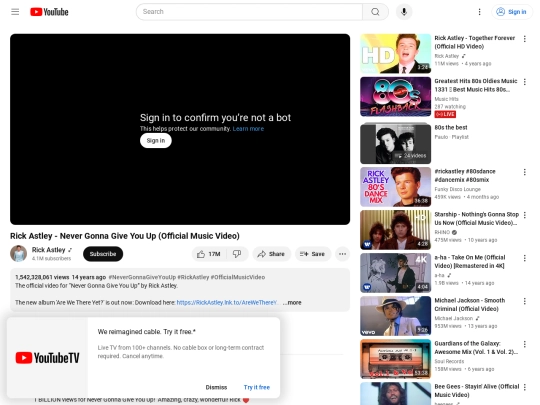Click the Music Hits channel name
Image resolution: width=540 pixels, height=405 pixels.
point(446,99)
